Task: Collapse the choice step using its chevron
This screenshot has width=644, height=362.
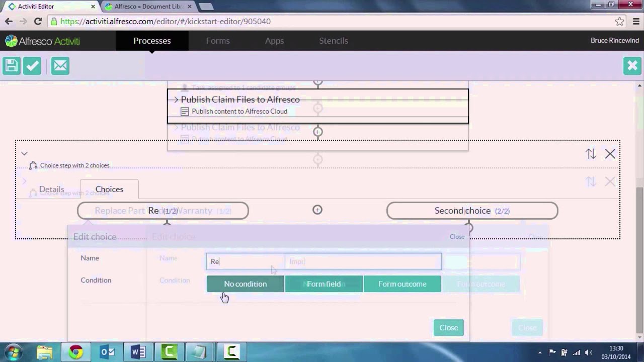Action: 24,153
